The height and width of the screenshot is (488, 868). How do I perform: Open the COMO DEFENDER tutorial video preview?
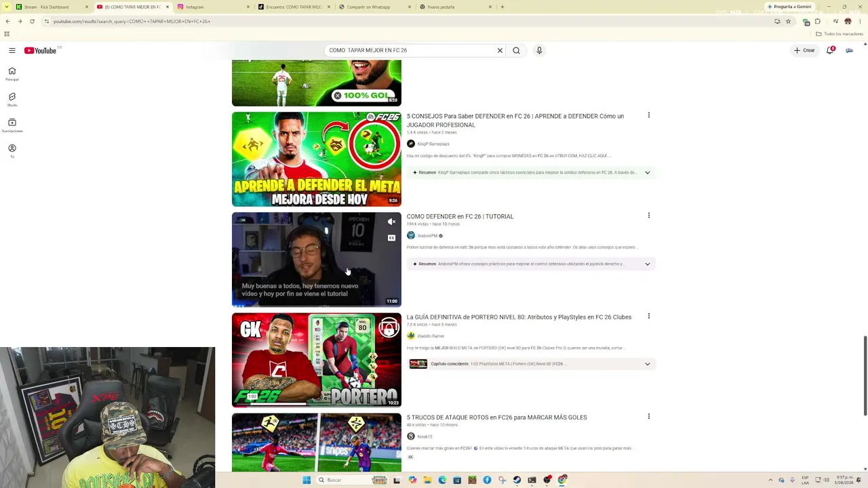click(x=317, y=259)
